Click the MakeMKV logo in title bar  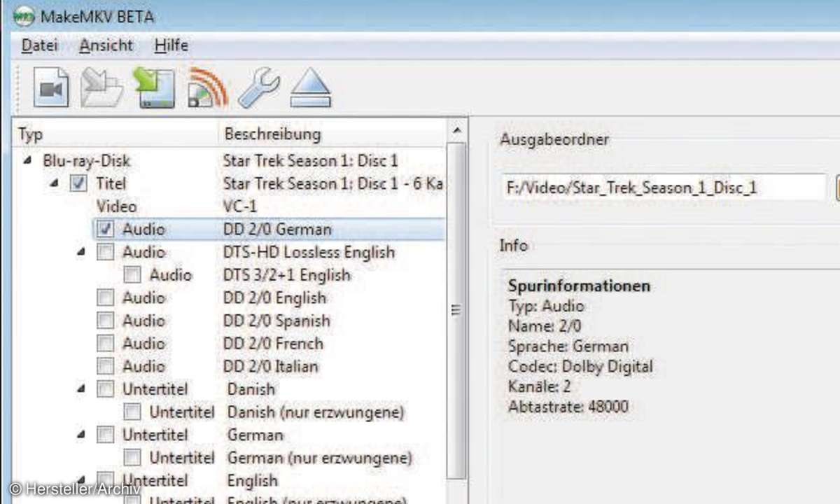[24, 15]
